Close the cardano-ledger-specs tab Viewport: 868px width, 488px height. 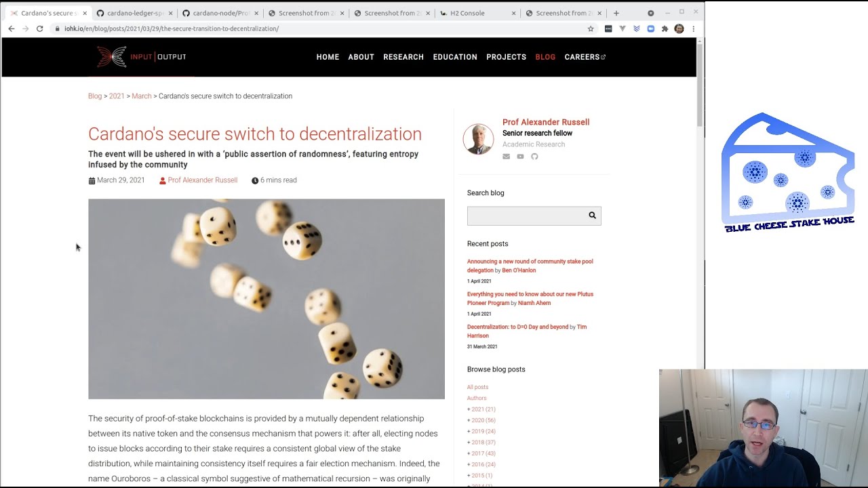(x=171, y=13)
